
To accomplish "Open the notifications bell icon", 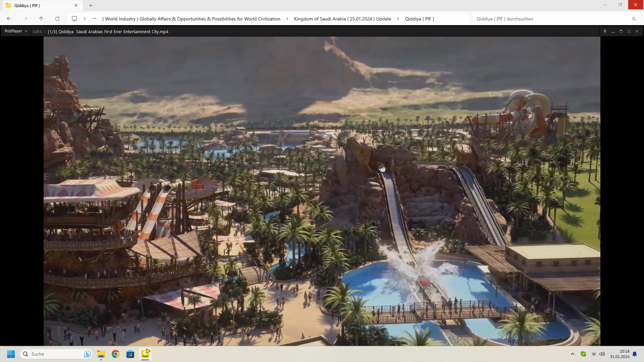I will point(635,354).
